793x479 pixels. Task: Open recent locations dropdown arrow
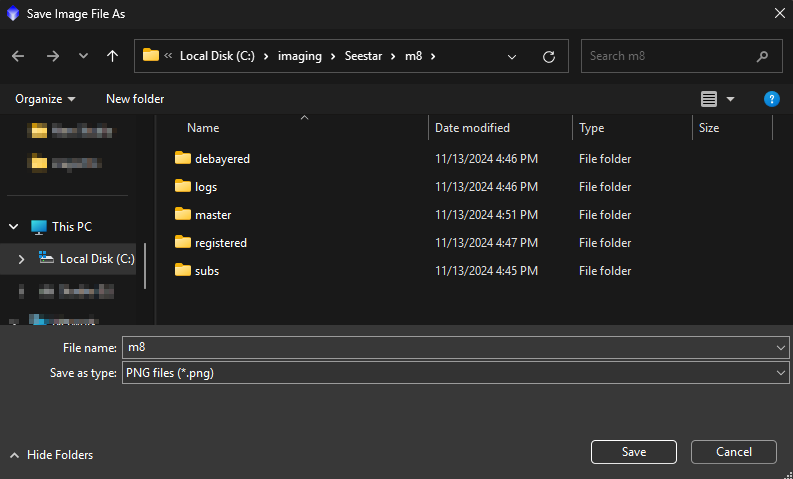(83, 56)
